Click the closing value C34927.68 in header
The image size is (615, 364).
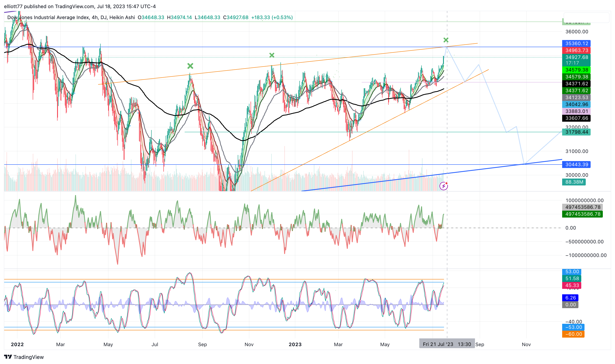[236, 17]
